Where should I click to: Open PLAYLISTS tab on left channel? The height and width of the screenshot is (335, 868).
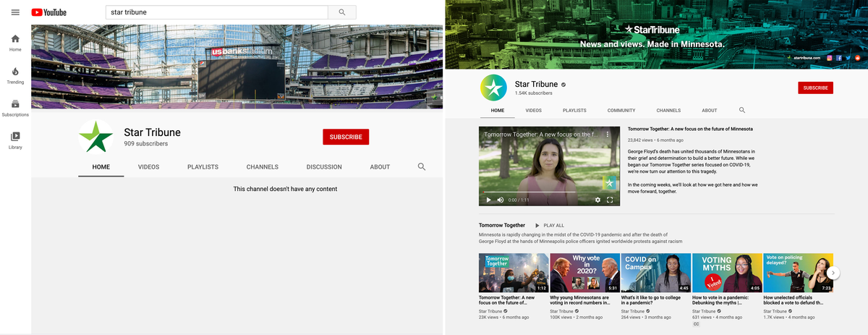[203, 166]
